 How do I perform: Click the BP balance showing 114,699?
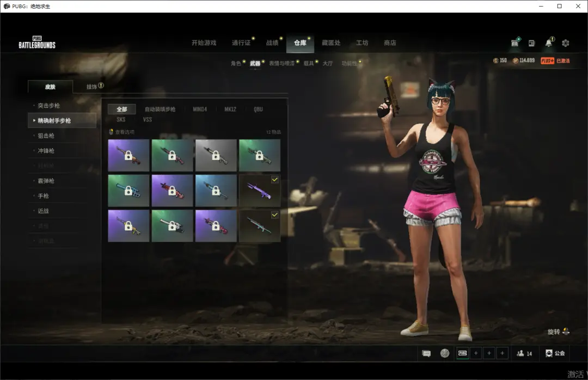(x=524, y=60)
